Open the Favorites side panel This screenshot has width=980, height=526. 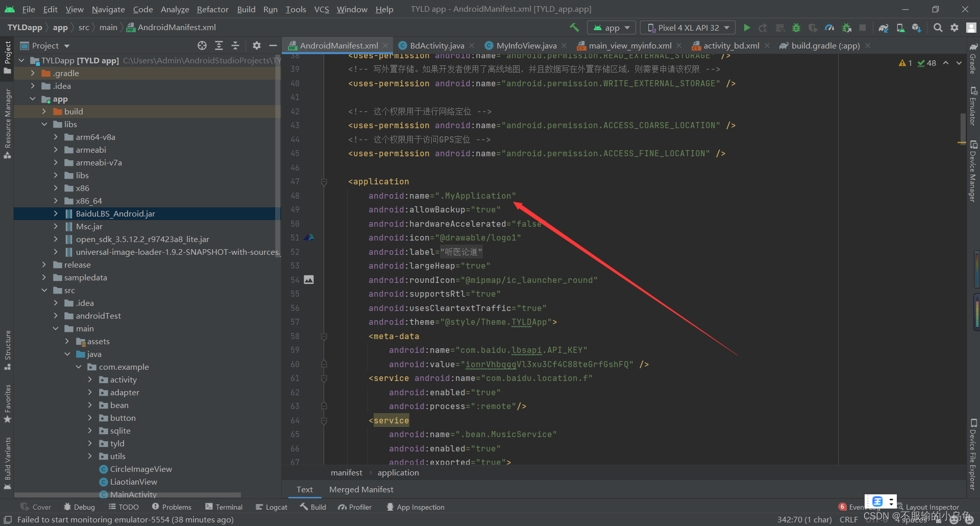tap(7, 403)
